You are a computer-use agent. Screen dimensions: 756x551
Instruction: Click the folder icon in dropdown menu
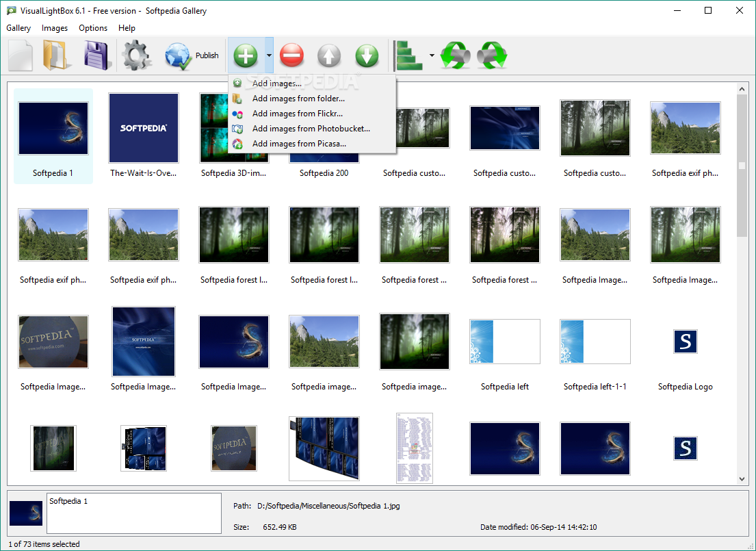pos(237,99)
